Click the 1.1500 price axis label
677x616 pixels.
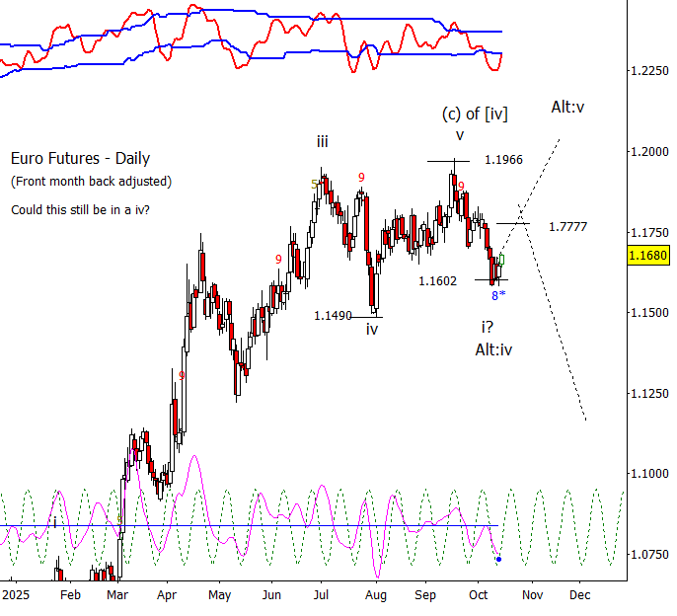point(649,312)
